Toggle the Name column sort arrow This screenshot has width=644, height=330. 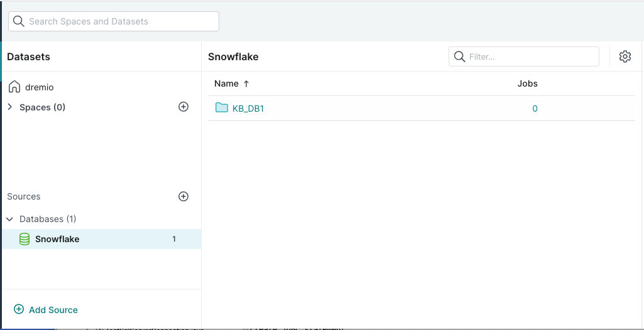click(x=246, y=83)
